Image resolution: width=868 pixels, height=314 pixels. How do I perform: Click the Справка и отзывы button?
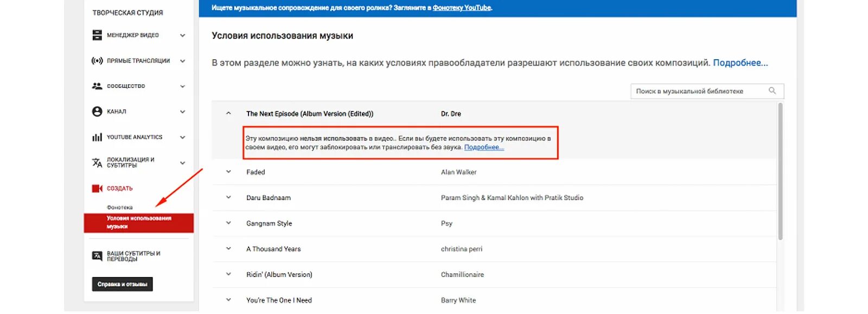(x=122, y=284)
